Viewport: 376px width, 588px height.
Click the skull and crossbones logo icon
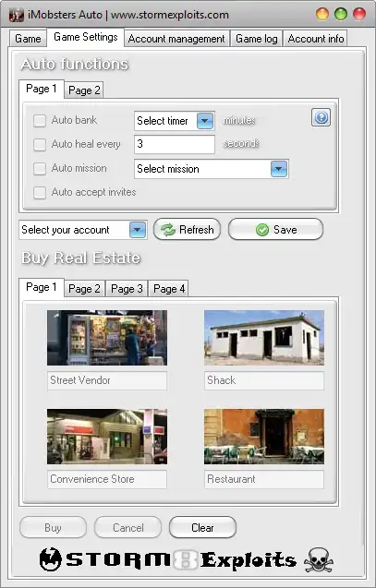point(319,560)
